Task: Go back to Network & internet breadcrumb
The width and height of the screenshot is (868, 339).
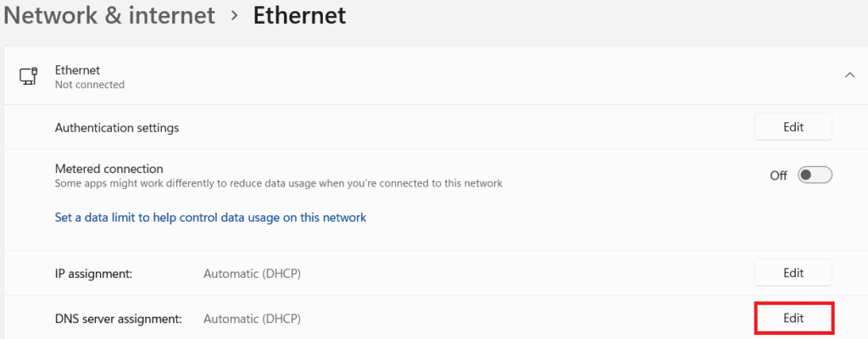Action: coord(111,16)
